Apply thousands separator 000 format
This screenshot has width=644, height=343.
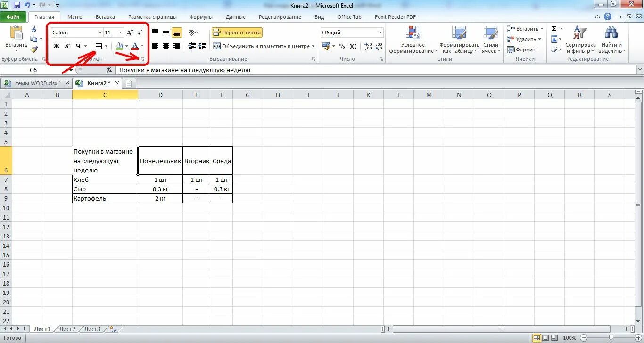(353, 46)
